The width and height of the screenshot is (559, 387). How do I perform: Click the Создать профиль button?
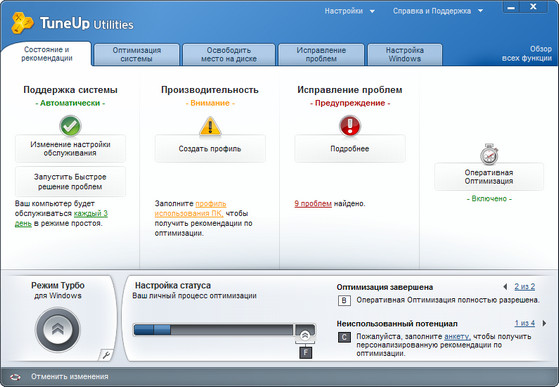tap(210, 149)
